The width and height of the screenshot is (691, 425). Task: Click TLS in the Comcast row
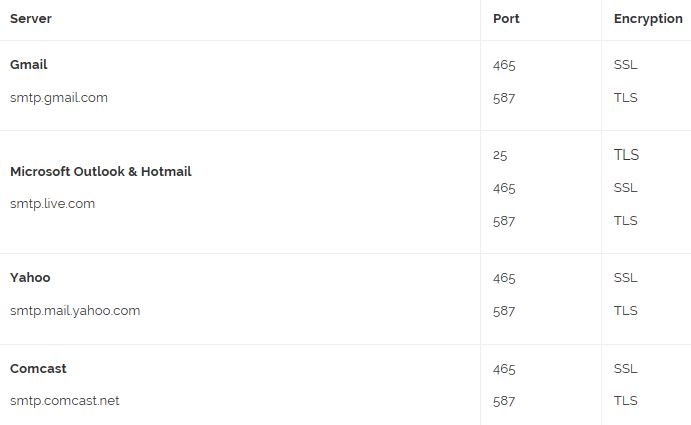tap(625, 401)
